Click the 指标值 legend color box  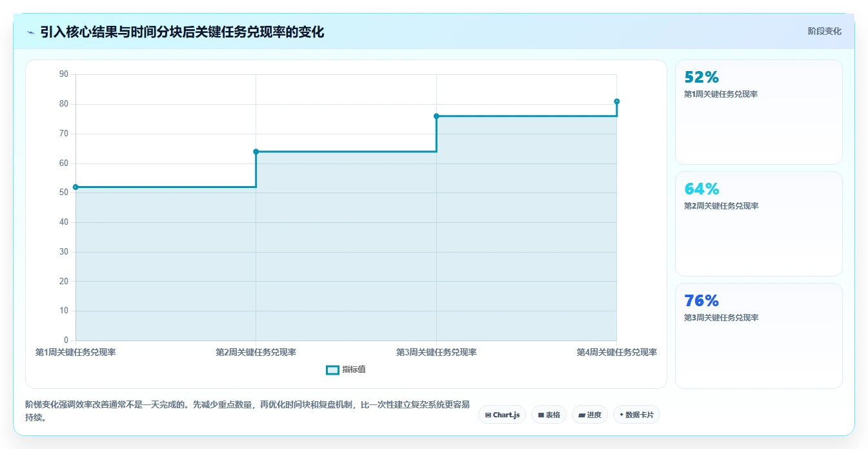332,370
